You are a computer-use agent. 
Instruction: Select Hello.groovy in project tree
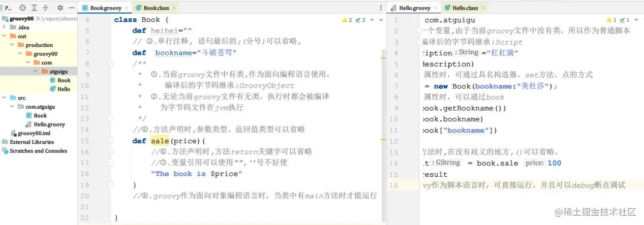(x=45, y=124)
